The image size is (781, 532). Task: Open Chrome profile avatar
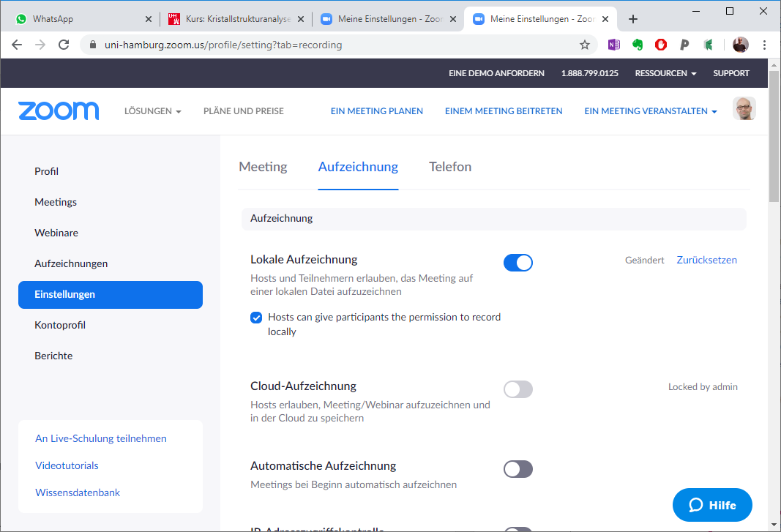pyautogui.click(x=741, y=45)
